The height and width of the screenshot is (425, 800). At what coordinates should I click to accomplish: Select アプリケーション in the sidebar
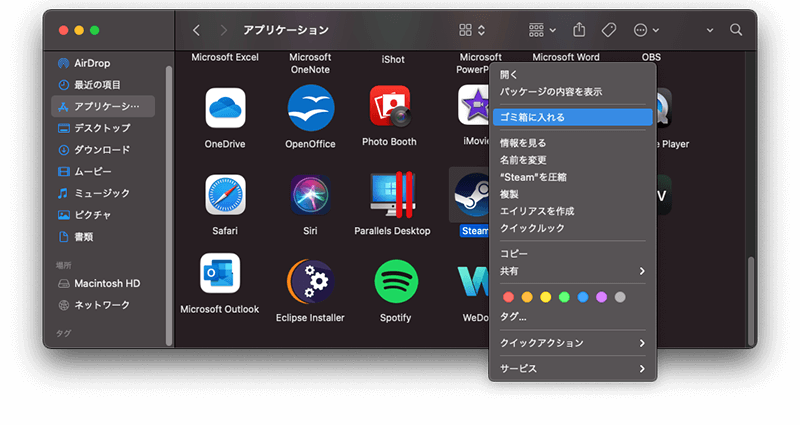point(104,107)
